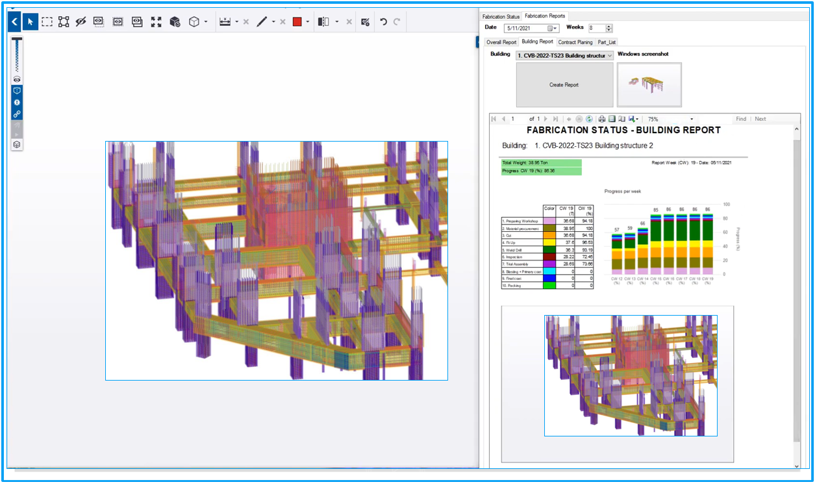The image size is (815, 504).
Task: Click the Create Report button
Action: (564, 85)
